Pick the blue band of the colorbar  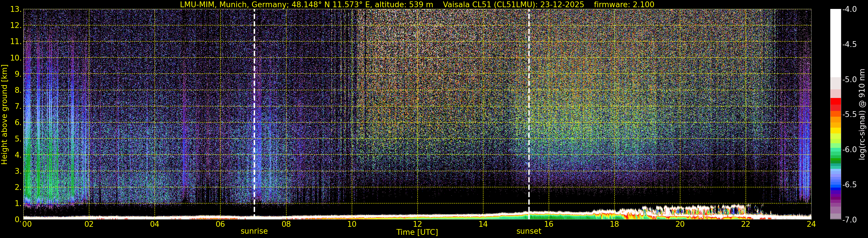[835, 184]
